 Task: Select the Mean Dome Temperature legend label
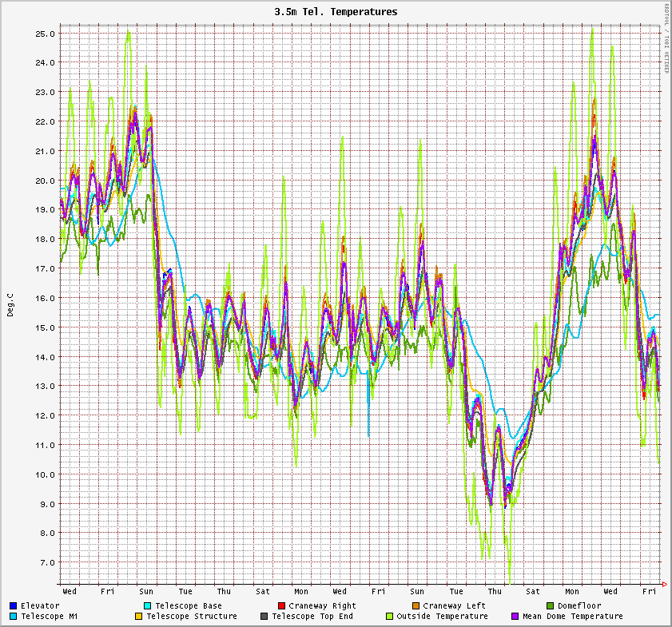[572, 617]
